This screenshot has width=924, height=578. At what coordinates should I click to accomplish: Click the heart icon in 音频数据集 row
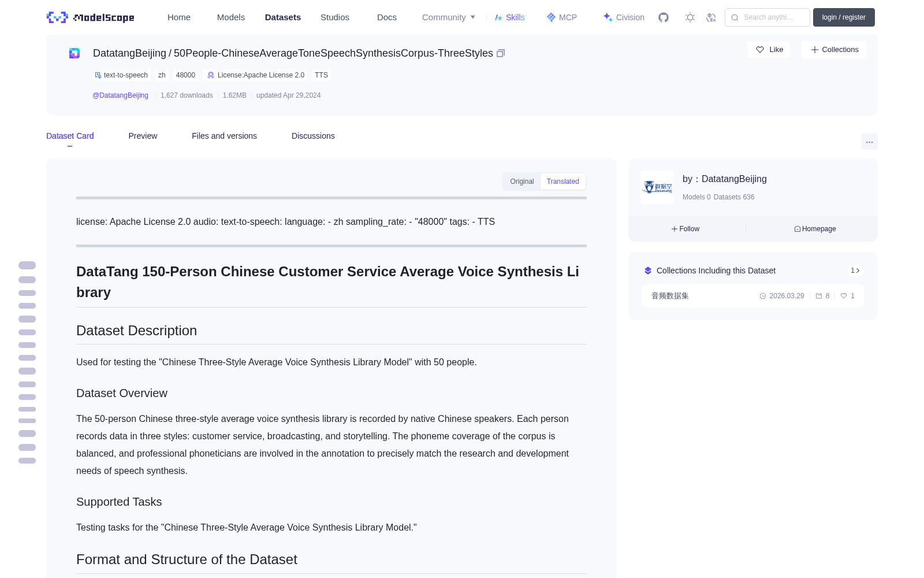click(x=844, y=296)
